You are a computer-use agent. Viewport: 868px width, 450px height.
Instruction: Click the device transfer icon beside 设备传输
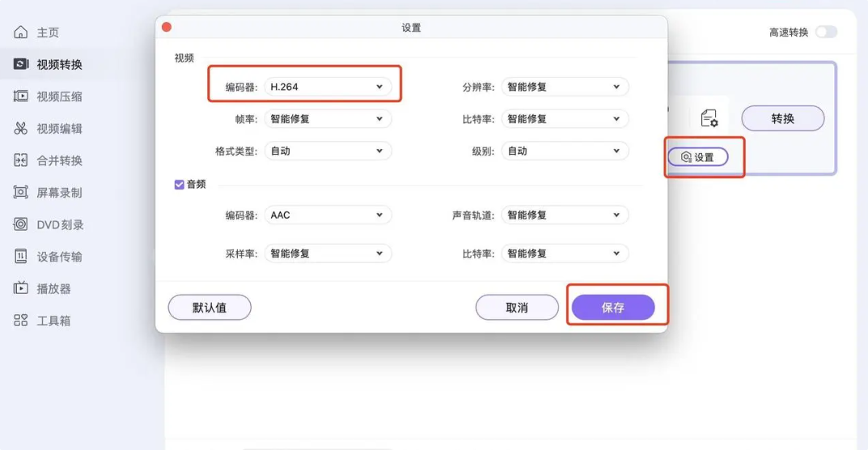tap(20, 257)
